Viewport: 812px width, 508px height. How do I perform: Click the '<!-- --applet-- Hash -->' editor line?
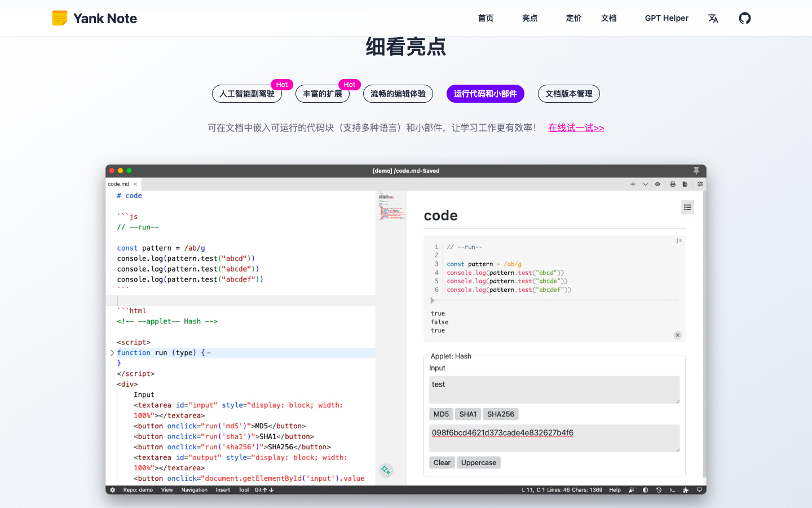point(167,322)
